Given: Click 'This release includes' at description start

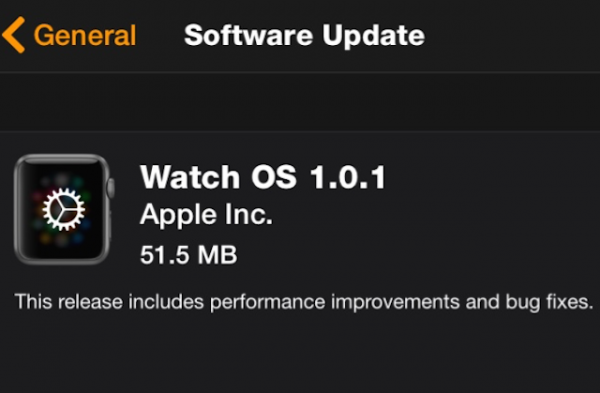Looking at the screenshot, I should click(109, 302).
